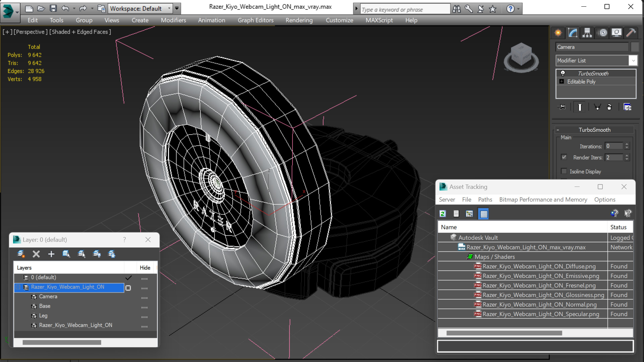Collapse the Razer_Kiyo_Webcam_Light_ON layer
The height and width of the screenshot is (362, 644).
pyautogui.click(x=18, y=287)
